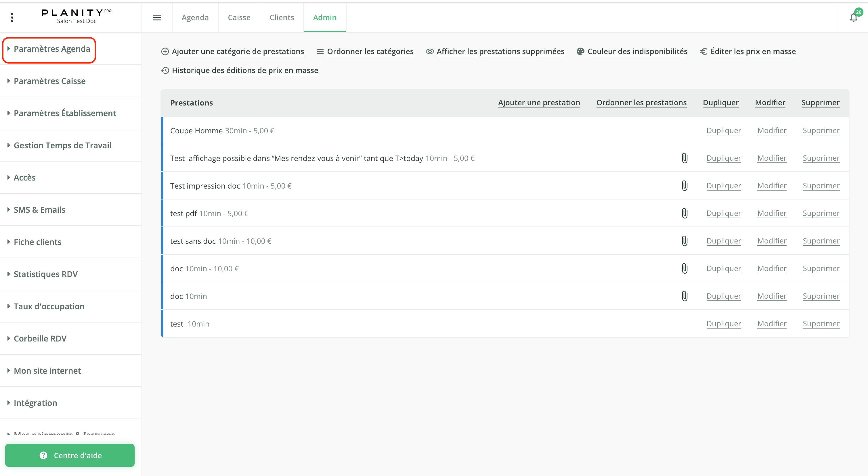
Task: Click paperclip icon on Test impression doc row
Action: pyautogui.click(x=684, y=186)
